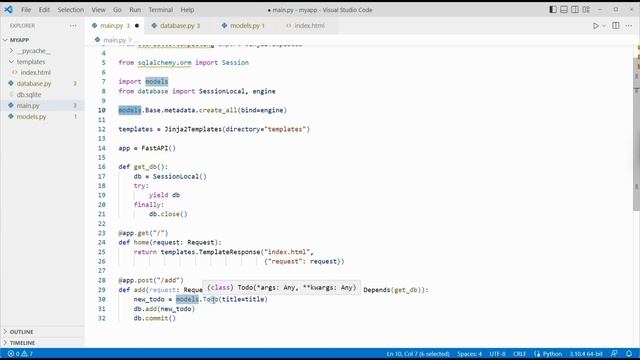
Task: Click the VS Code logo icon
Action: pos(8,9)
